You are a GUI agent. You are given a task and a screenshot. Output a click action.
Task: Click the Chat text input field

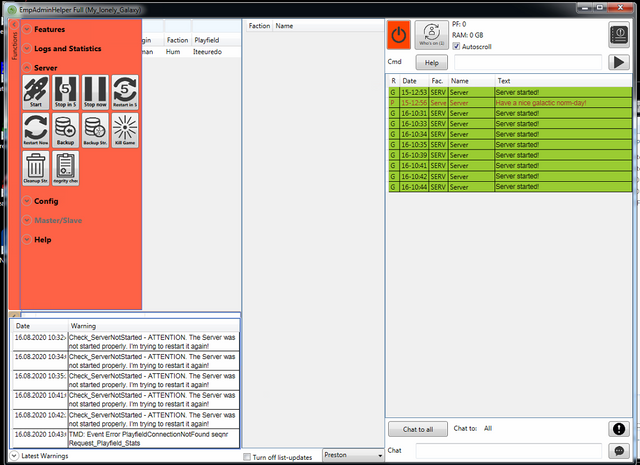click(509, 451)
